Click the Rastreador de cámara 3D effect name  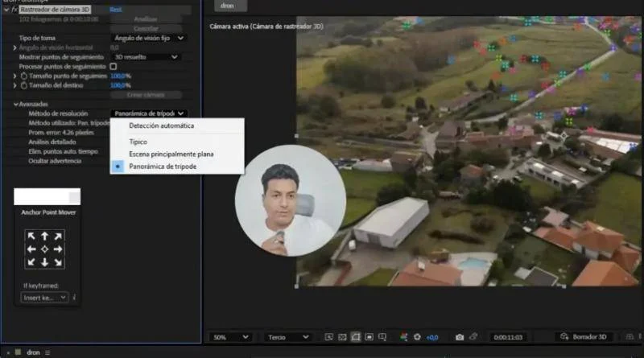(55, 9)
